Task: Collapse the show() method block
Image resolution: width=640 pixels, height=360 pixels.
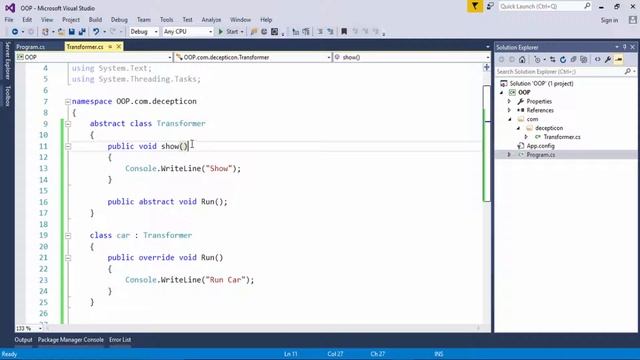Action: pos(68,146)
